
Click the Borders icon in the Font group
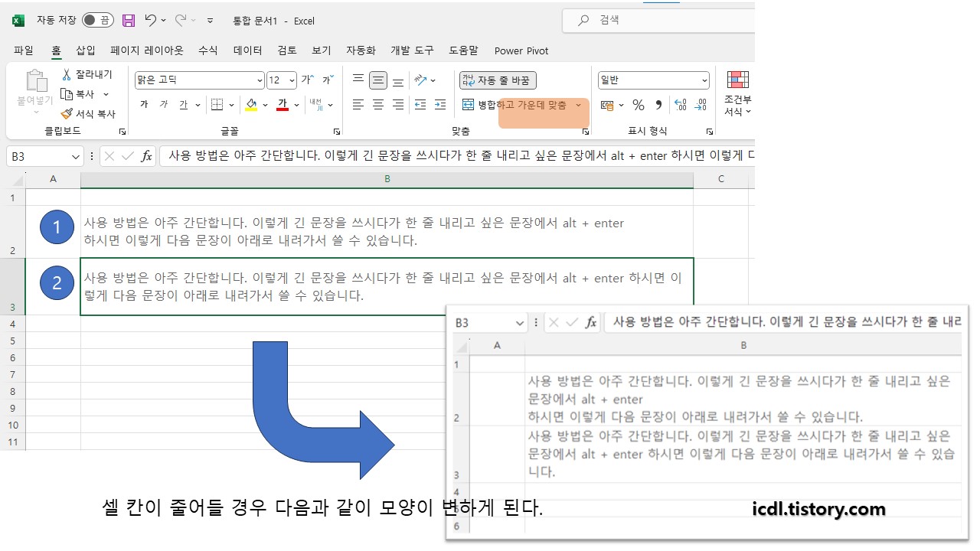[x=217, y=104]
